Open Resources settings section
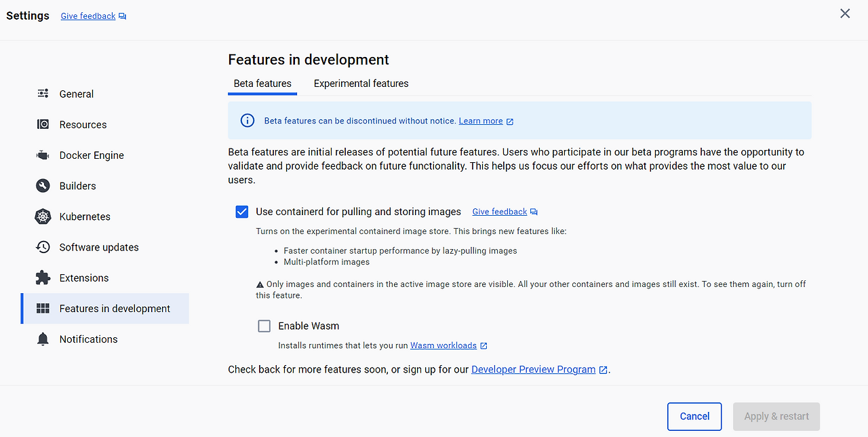 coord(105,124)
